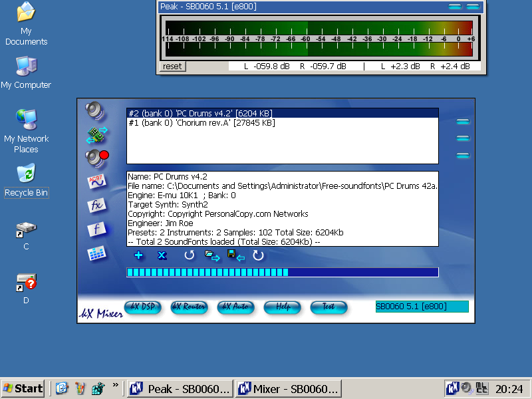Image resolution: width=532 pixels, height=399 pixels.
Task: Click the clockwise arrow after the floppy icon
Action: 258,255
